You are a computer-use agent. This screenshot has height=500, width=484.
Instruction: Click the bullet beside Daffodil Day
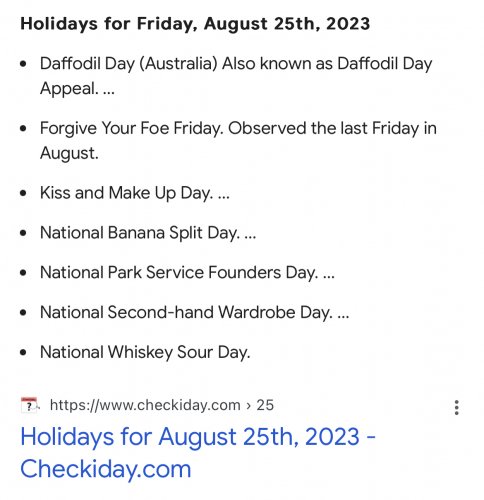23,63
